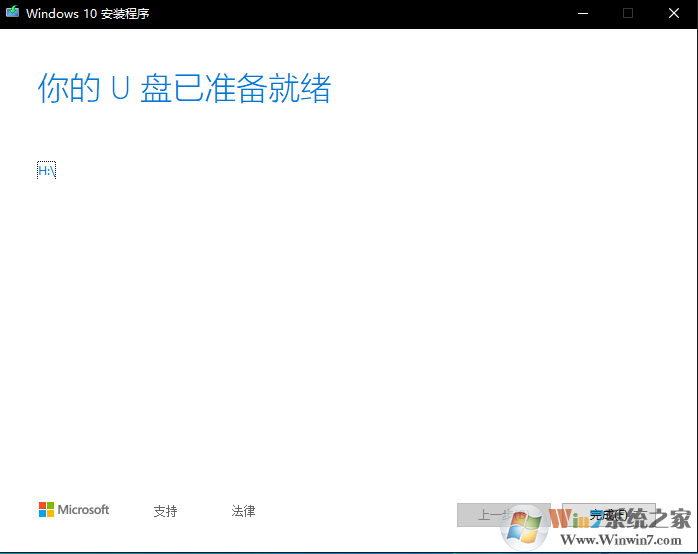Open the 法律 link
The height and width of the screenshot is (554, 698).
(x=243, y=511)
